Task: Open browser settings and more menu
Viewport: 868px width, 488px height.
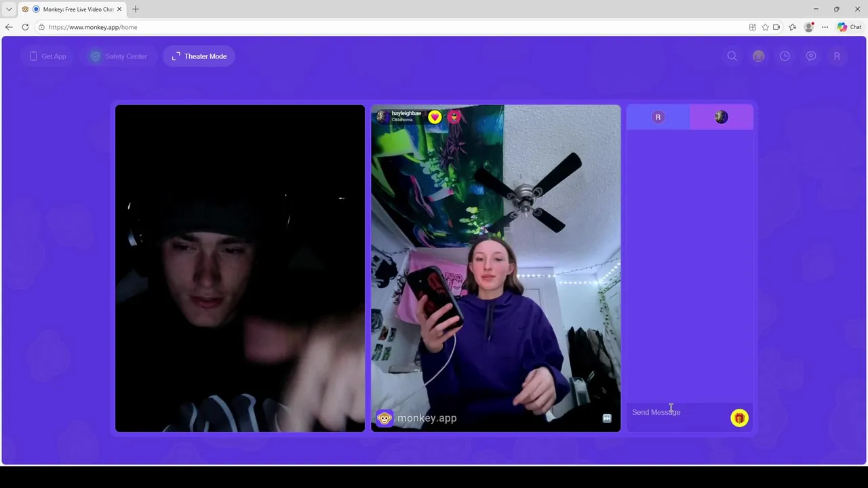Action: click(x=825, y=27)
